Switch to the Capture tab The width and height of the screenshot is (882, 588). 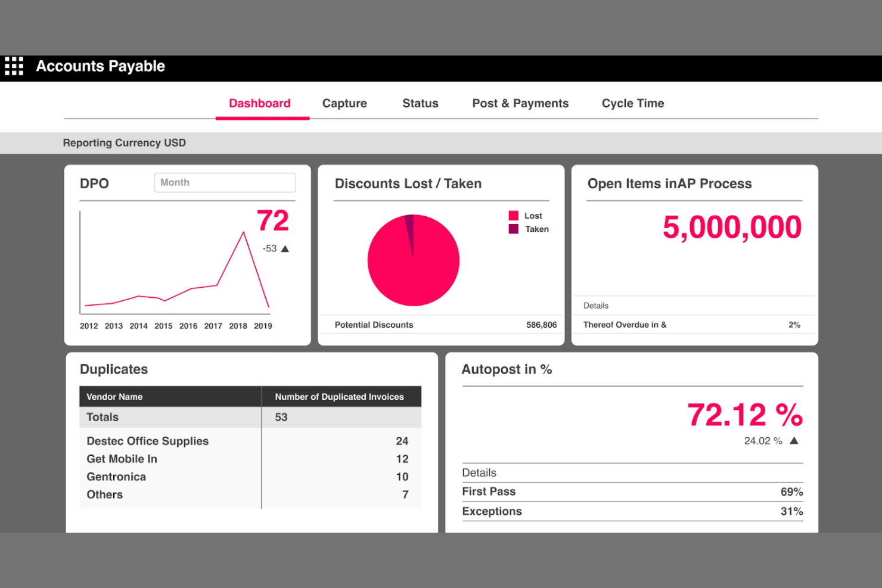344,103
